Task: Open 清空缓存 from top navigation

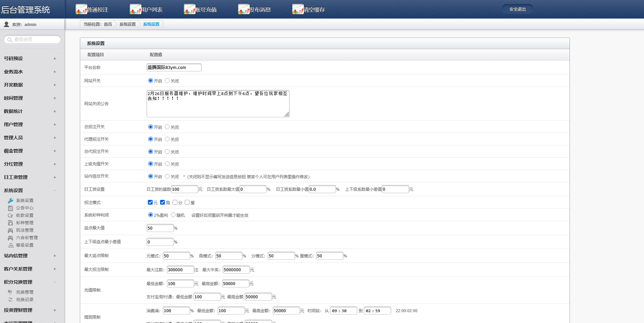Action: tap(314, 10)
